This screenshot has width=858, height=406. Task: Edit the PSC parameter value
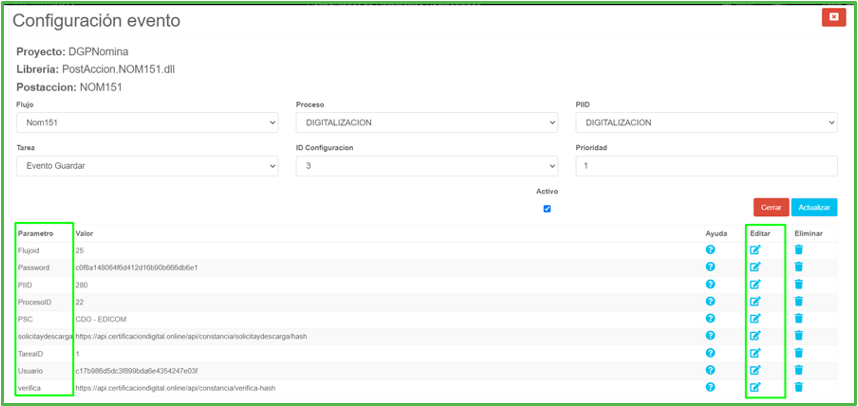coord(755,318)
